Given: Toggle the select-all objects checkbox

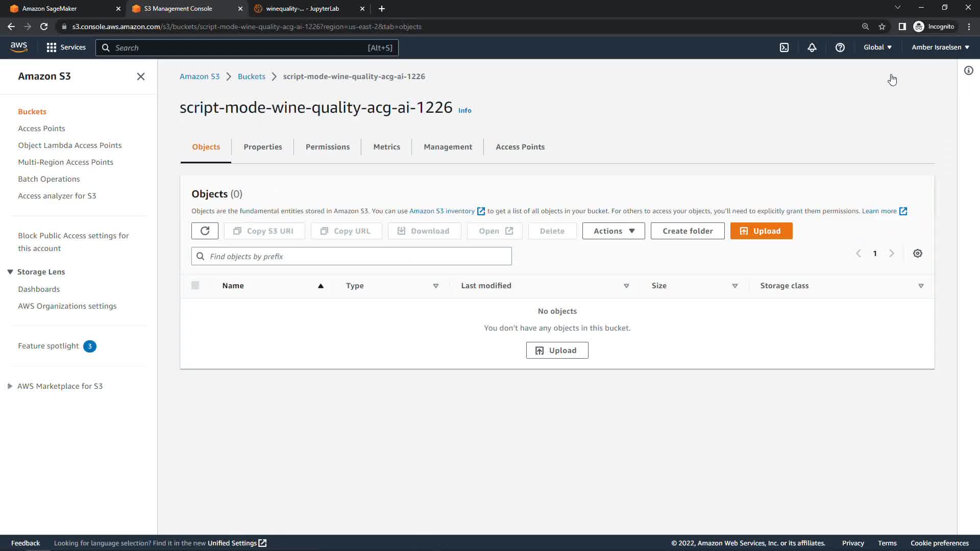Looking at the screenshot, I should (x=195, y=286).
